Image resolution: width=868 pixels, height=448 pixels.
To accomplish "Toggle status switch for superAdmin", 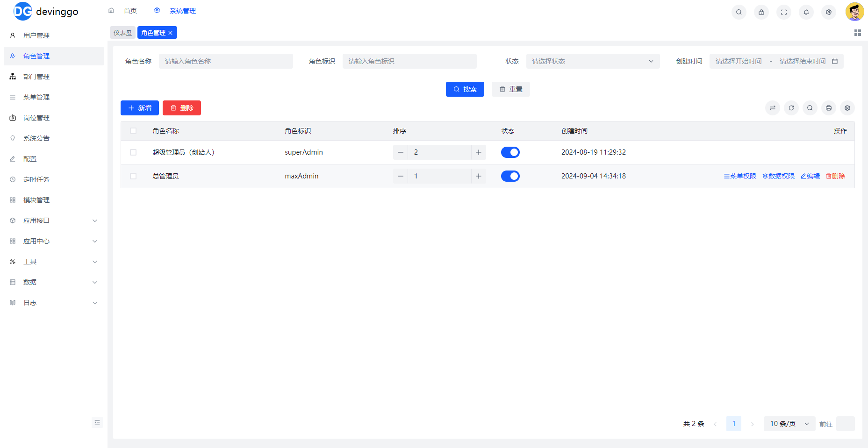I will 510,152.
